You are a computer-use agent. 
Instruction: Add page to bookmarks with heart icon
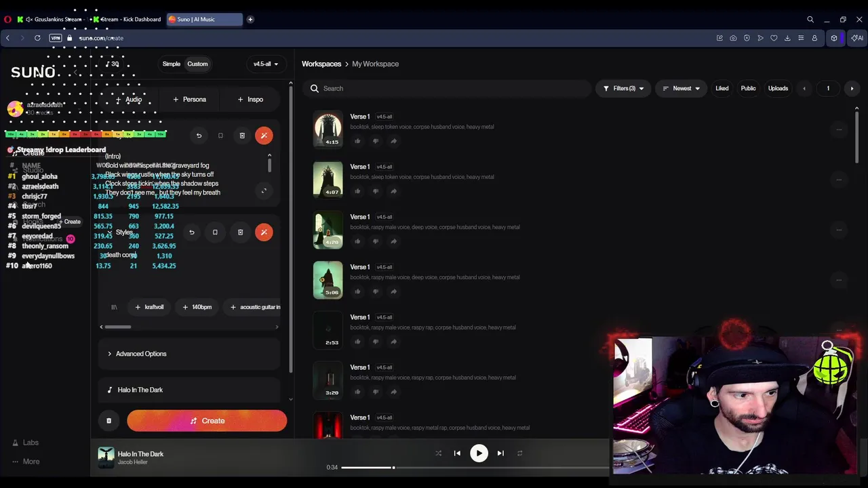(774, 38)
